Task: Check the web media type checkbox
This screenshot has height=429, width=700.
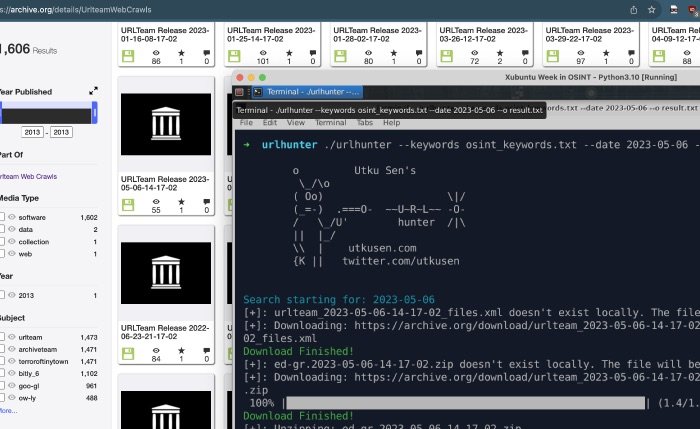Action: (2, 254)
